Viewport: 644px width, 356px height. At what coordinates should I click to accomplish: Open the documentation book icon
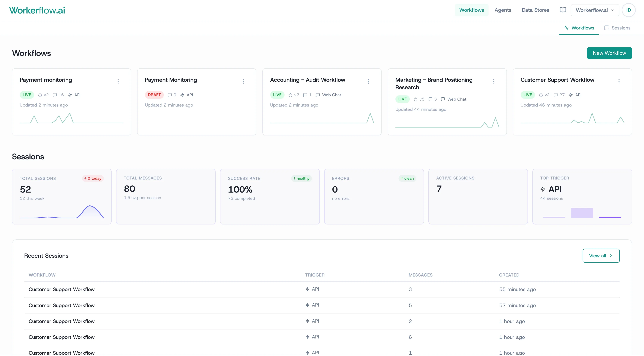(563, 10)
